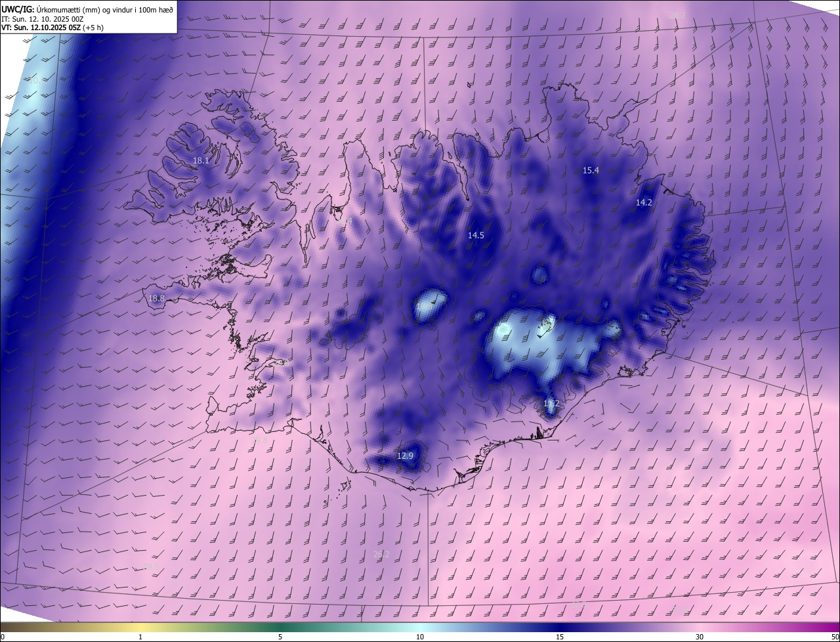Click the colorbar tick label 0

[x=3, y=637]
